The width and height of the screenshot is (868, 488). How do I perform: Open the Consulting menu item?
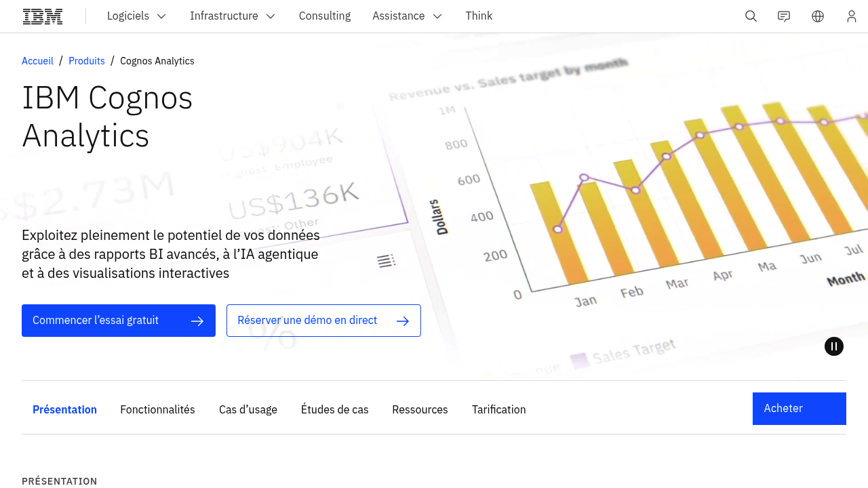(x=325, y=16)
